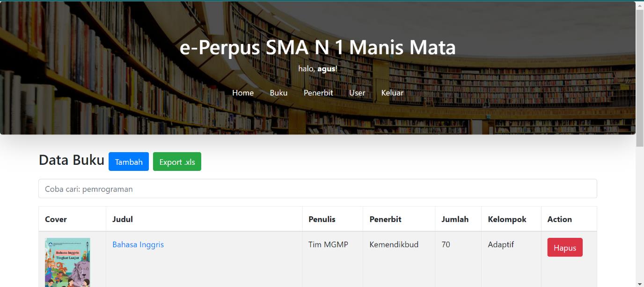Click the Judul column header
The height and width of the screenshot is (287, 644).
[x=122, y=219]
